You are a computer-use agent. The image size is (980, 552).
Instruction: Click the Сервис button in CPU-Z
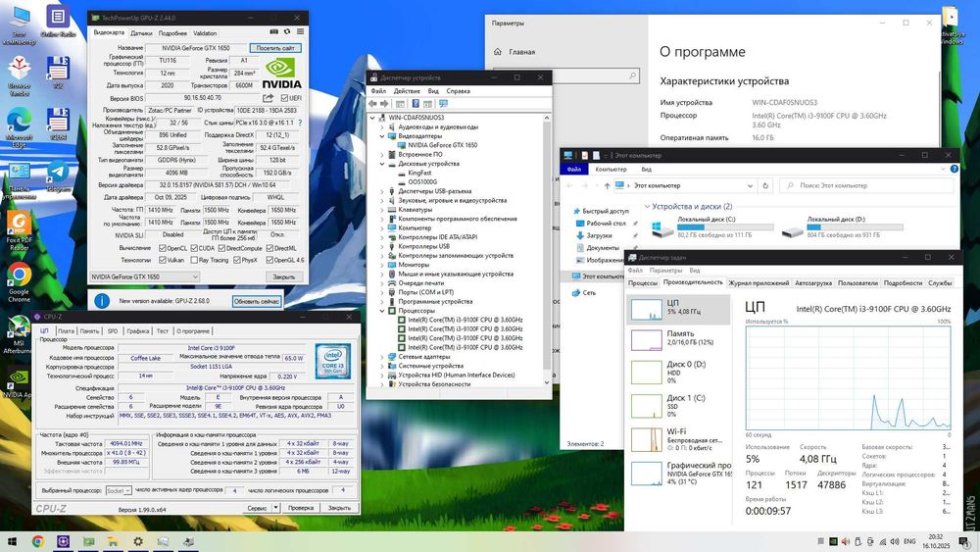click(257, 508)
